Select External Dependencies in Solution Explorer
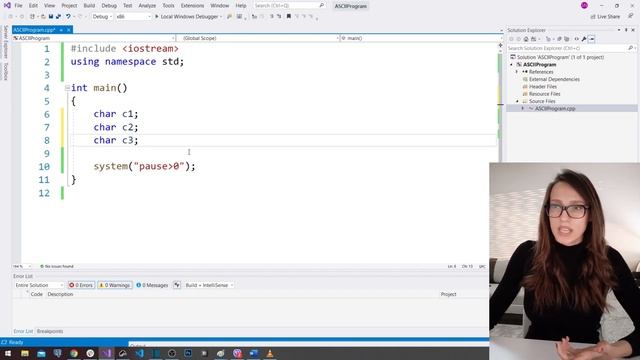 pos(554,79)
